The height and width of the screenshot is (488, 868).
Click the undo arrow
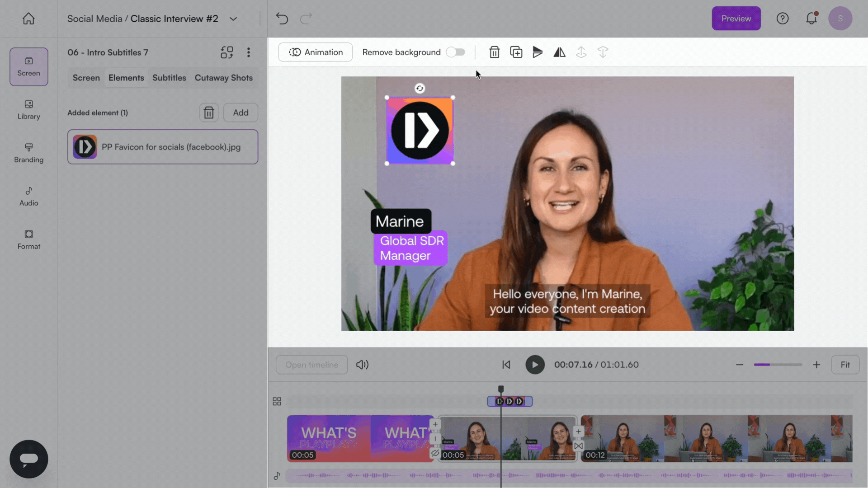pos(282,19)
